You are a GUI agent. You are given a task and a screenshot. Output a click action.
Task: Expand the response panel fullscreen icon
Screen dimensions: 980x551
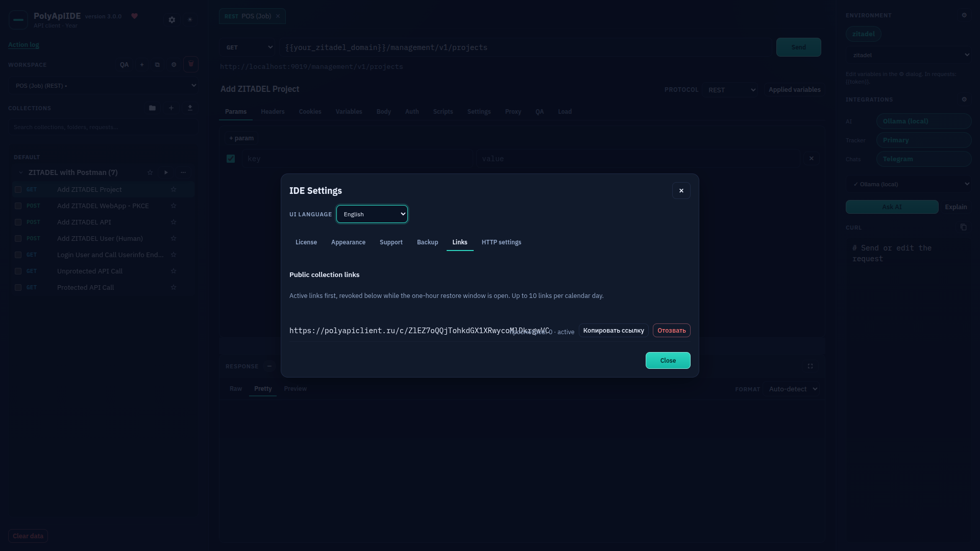pos(810,366)
